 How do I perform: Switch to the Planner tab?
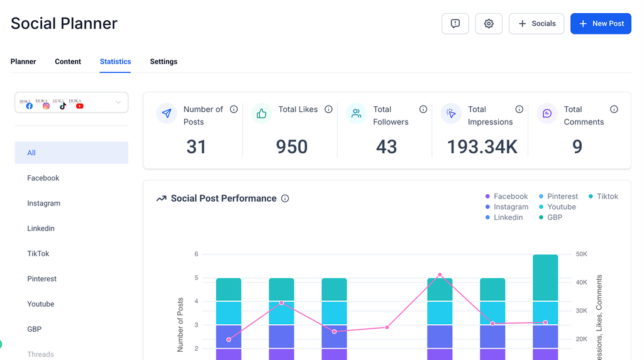tap(23, 62)
